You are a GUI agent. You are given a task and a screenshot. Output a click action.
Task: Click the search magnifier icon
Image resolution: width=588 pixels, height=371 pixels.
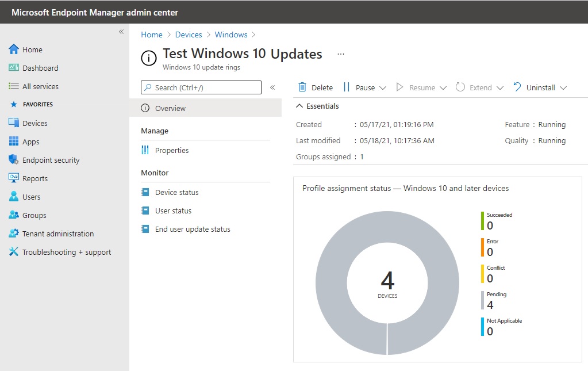point(148,87)
